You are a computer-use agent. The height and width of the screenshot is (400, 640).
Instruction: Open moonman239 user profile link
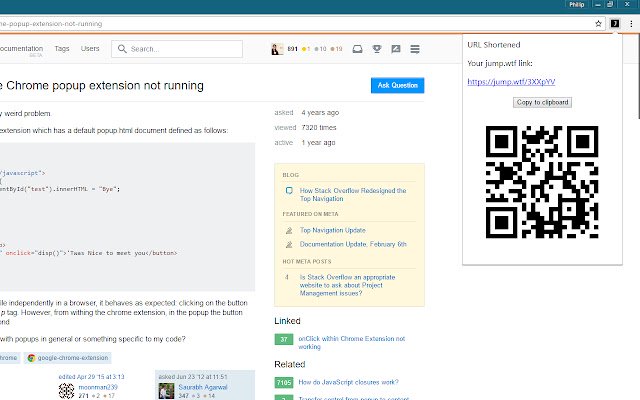coord(98,387)
